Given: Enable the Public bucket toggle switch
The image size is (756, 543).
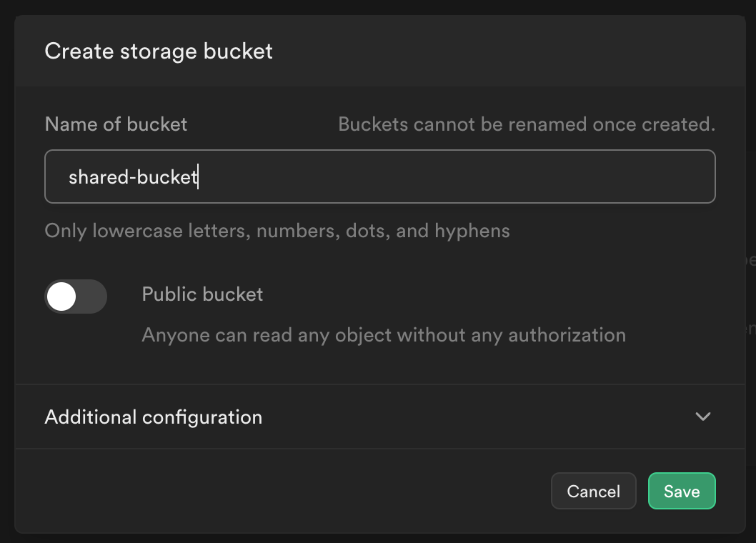Looking at the screenshot, I should coord(76,297).
